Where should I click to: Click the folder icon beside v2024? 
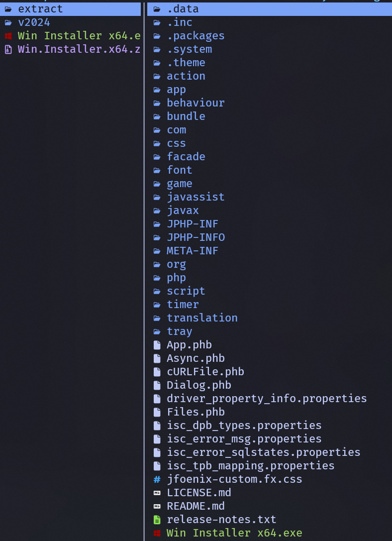pyautogui.click(x=8, y=22)
